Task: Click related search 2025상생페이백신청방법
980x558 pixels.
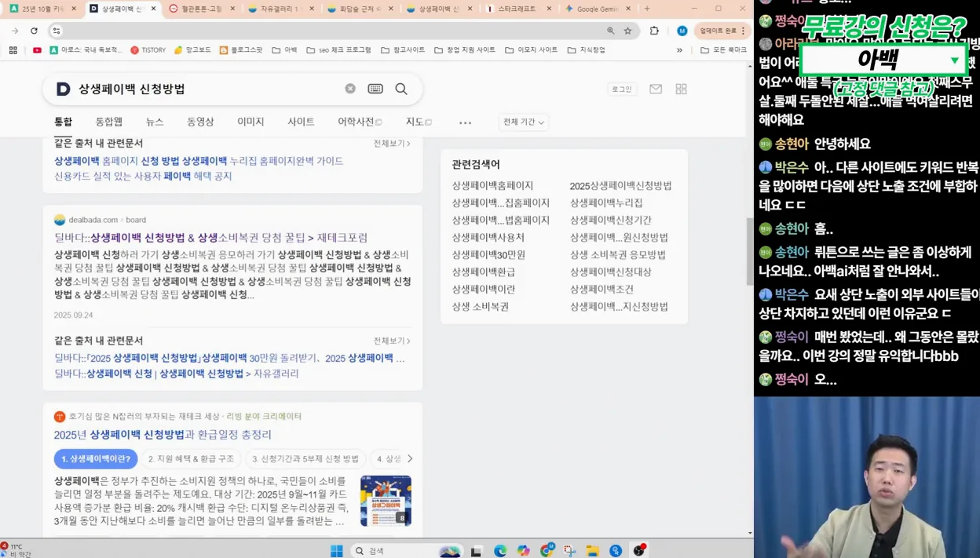Action: click(620, 185)
